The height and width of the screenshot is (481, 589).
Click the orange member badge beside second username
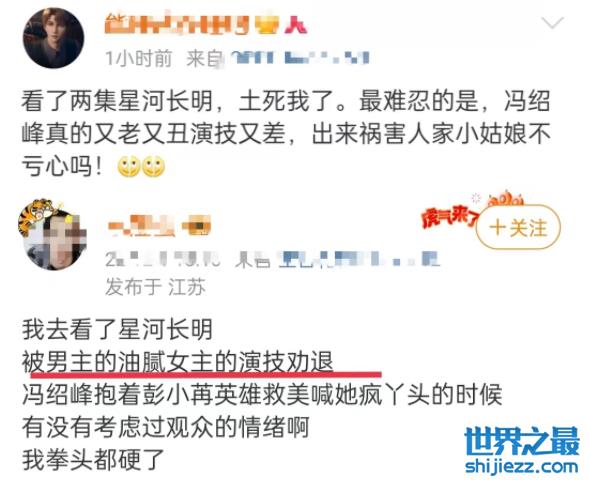coord(196,225)
